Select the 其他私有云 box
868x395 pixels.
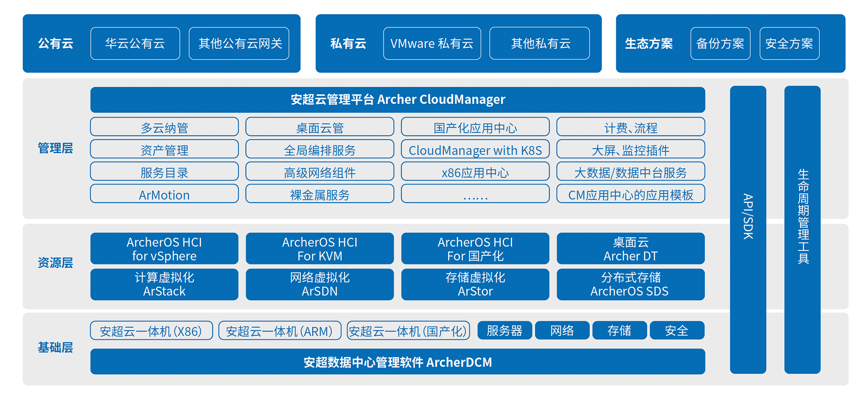tap(539, 43)
